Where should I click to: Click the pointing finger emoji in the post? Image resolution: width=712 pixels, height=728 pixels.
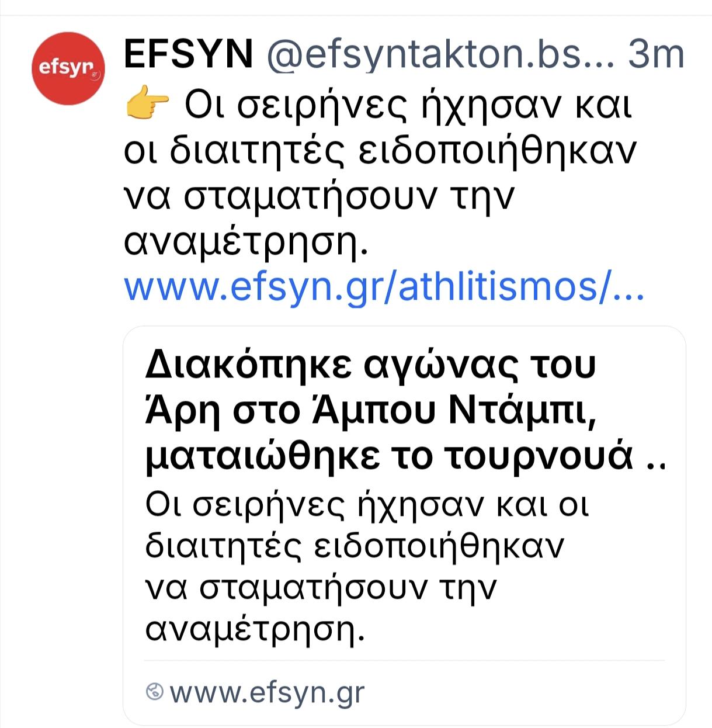tap(147, 106)
